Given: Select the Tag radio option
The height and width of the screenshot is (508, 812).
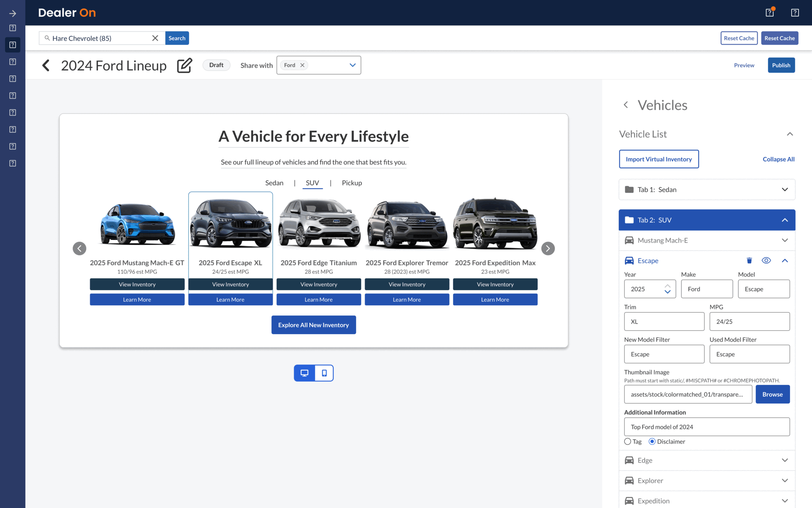Looking at the screenshot, I should [x=628, y=442].
